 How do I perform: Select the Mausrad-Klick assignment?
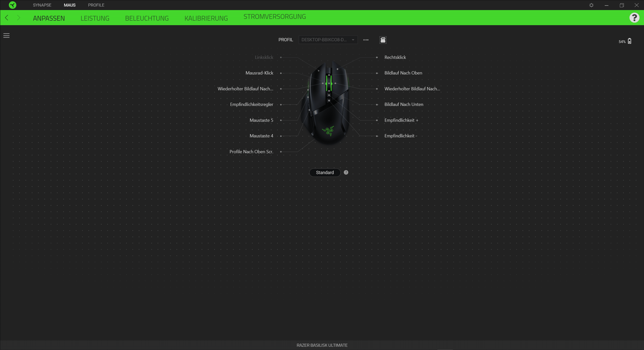coord(259,73)
